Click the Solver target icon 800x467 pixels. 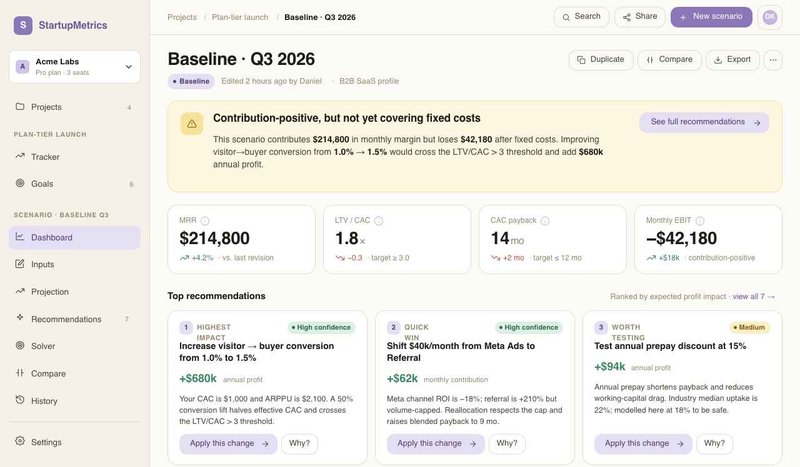tap(20, 345)
